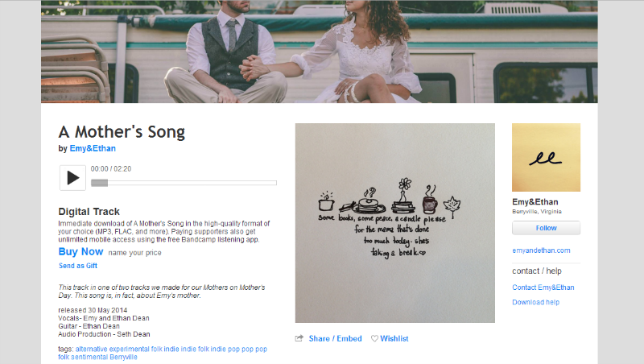This screenshot has height=364, width=644.
Task: Add track via Wishlist link
Action: coord(394,338)
